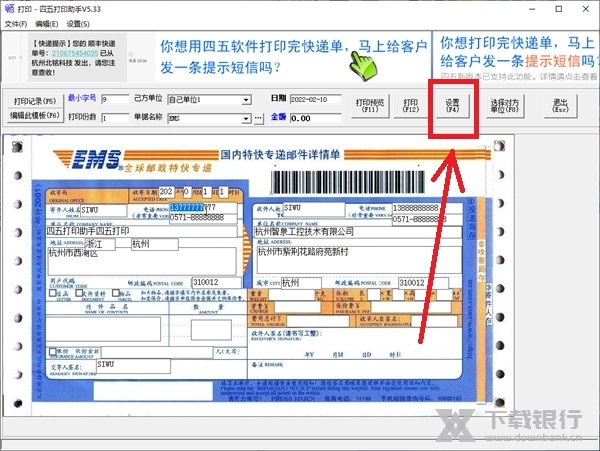600x451 pixels.
Task: Click the recipient postal code field 310012
Action: click(423, 283)
